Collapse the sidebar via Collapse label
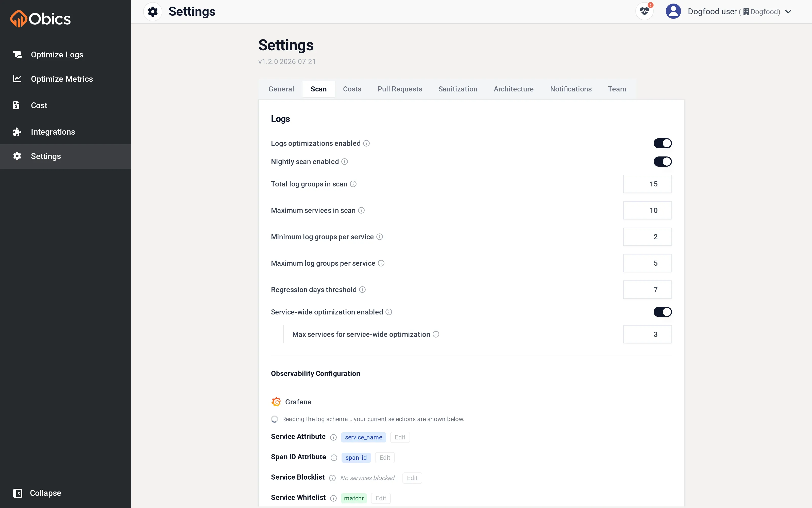Viewport: 812px width, 508px height. 45,493
